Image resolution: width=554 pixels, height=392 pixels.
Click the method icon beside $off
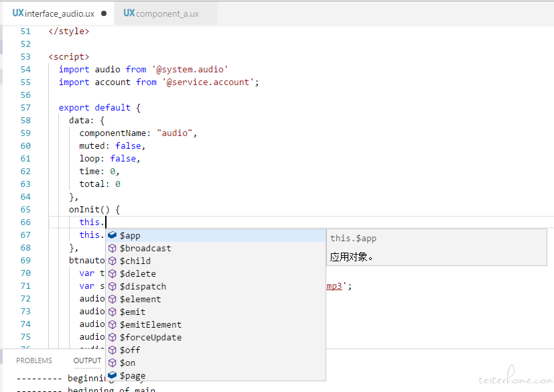(x=113, y=350)
